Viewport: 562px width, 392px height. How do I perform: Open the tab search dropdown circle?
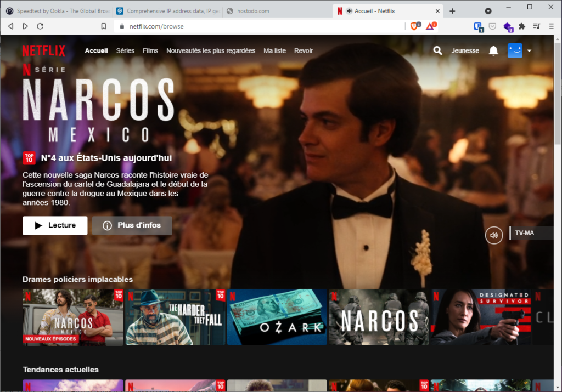tap(488, 11)
